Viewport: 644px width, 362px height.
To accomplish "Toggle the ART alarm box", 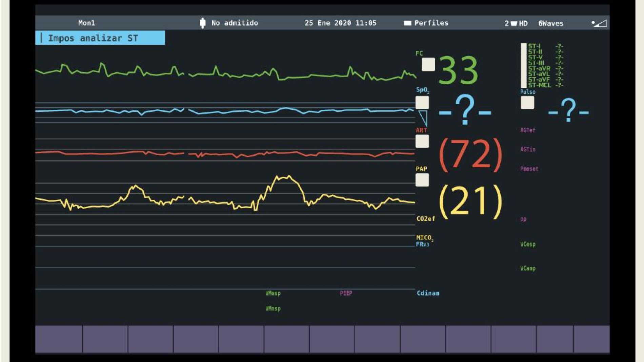I will (x=422, y=141).
